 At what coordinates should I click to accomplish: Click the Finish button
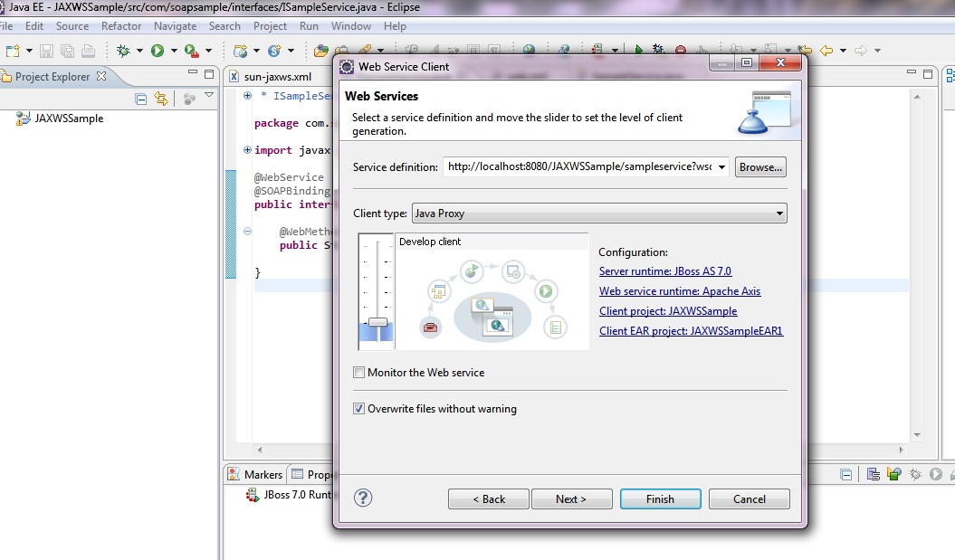click(660, 499)
